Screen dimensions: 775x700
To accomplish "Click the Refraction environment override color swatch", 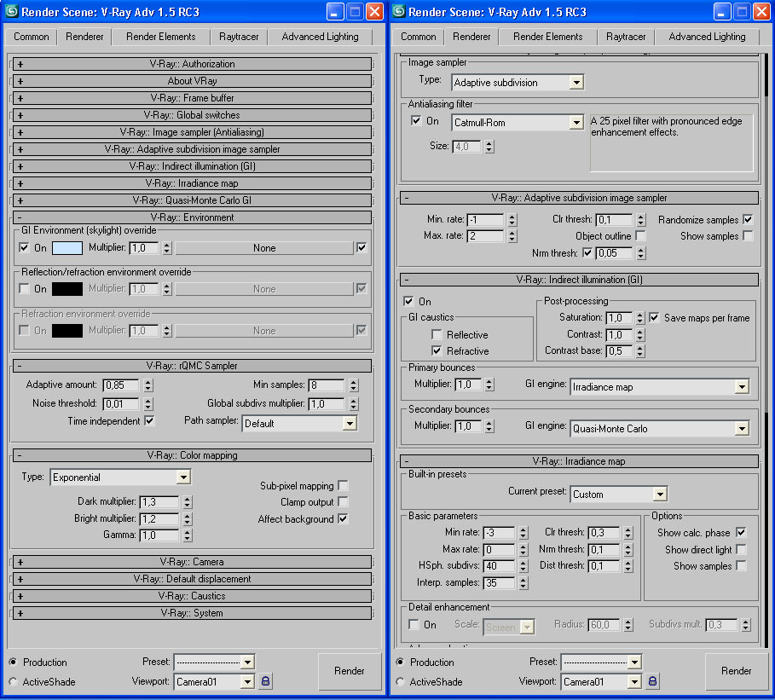I will pos(67,330).
